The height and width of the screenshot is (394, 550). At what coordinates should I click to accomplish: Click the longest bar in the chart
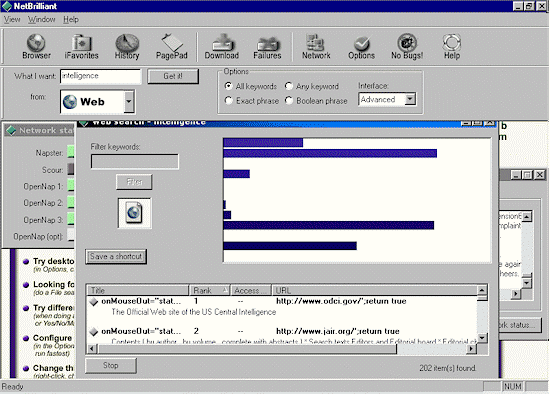[x=330, y=153]
